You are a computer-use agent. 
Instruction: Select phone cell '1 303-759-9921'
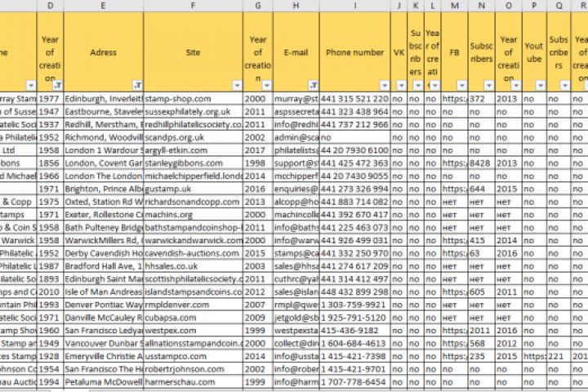tap(354, 305)
